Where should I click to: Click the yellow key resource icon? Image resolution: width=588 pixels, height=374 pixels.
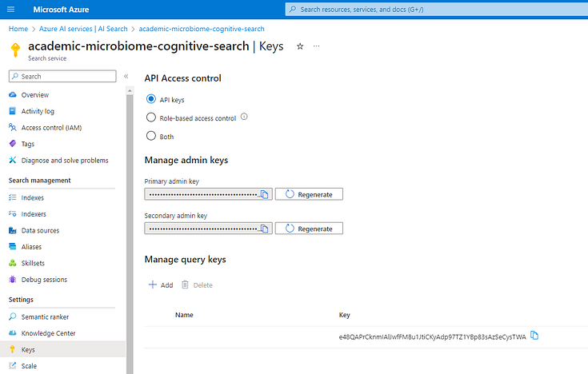click(x=15, y=50)
